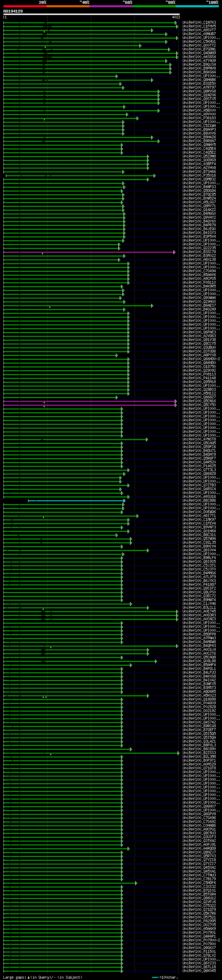Select the UniRef100_C1JYH6 label
Screen dimensions: 222x980
pos(199,604)
